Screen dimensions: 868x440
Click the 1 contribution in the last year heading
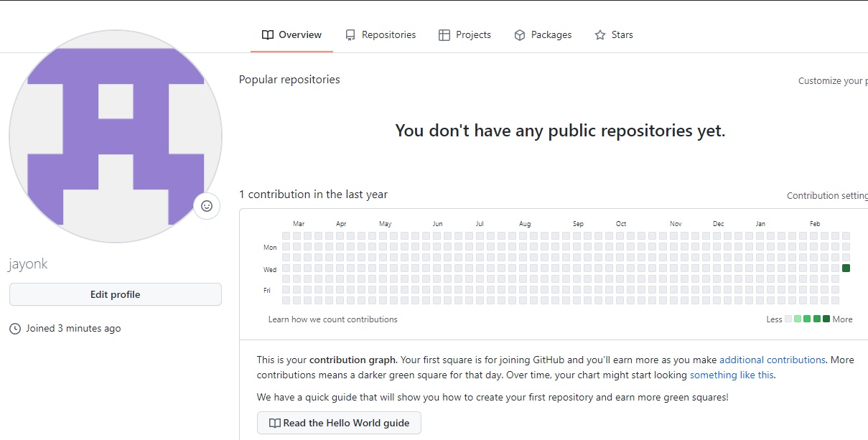tap(313, 195)
